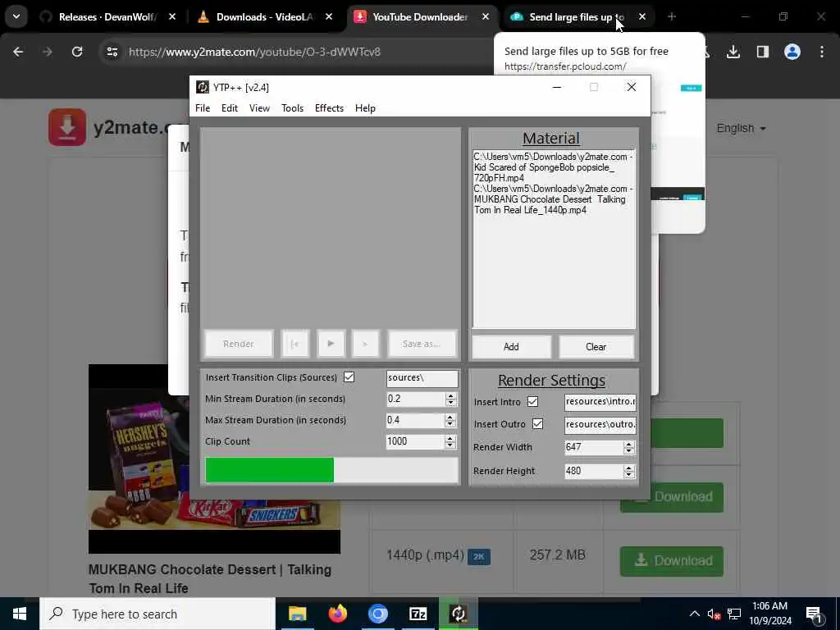Click the Render Width value field

(x=594, y=447)
